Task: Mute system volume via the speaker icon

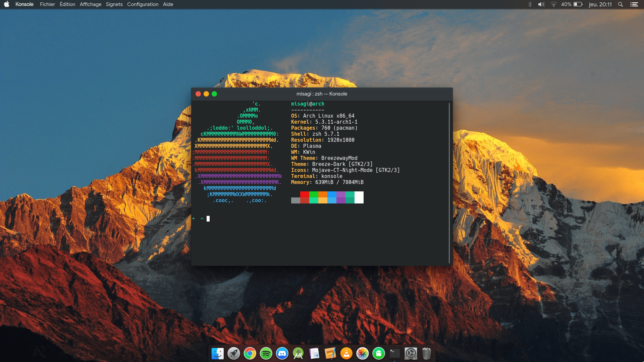Action: coord(541,4)
